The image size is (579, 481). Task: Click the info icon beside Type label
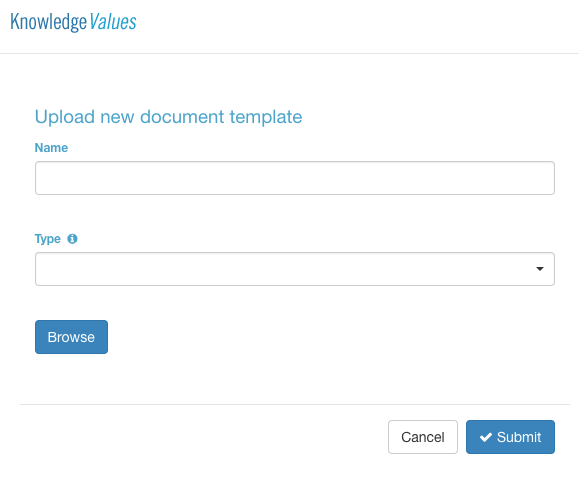(x=72, y=239)
